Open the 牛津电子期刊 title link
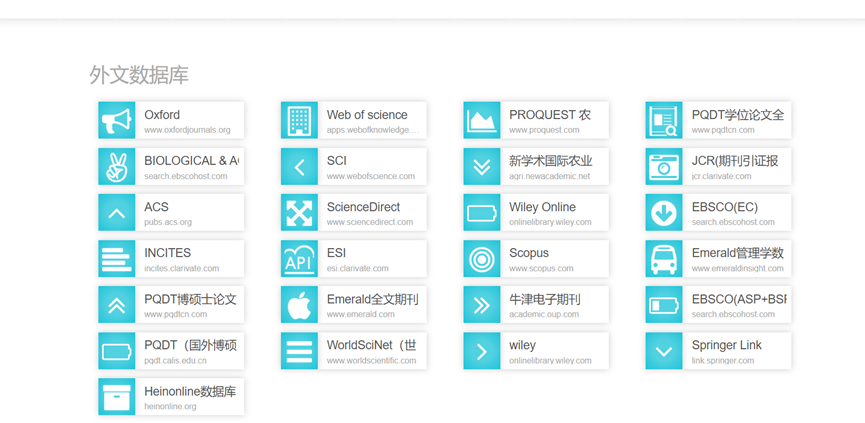 click(545, 299)
